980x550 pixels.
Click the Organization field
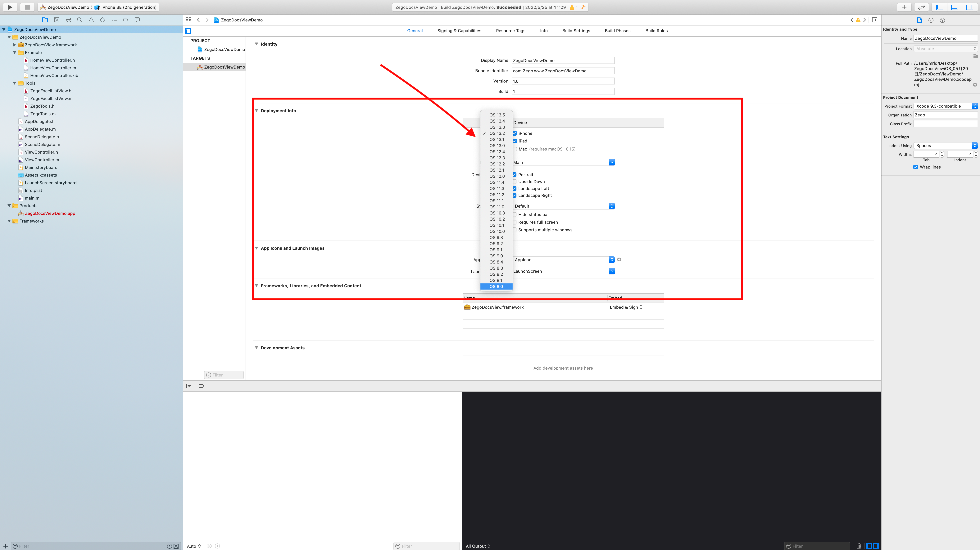(945, 115)
